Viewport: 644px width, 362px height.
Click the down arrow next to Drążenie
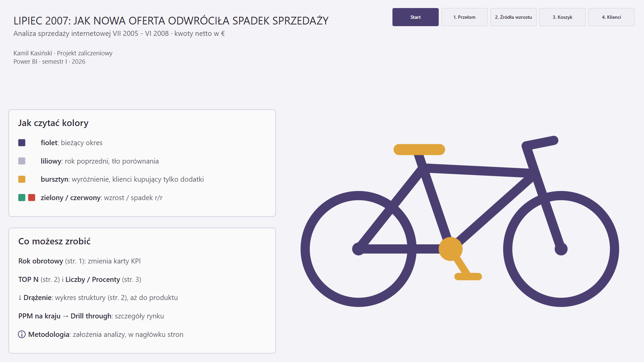(x=20, y=298)
